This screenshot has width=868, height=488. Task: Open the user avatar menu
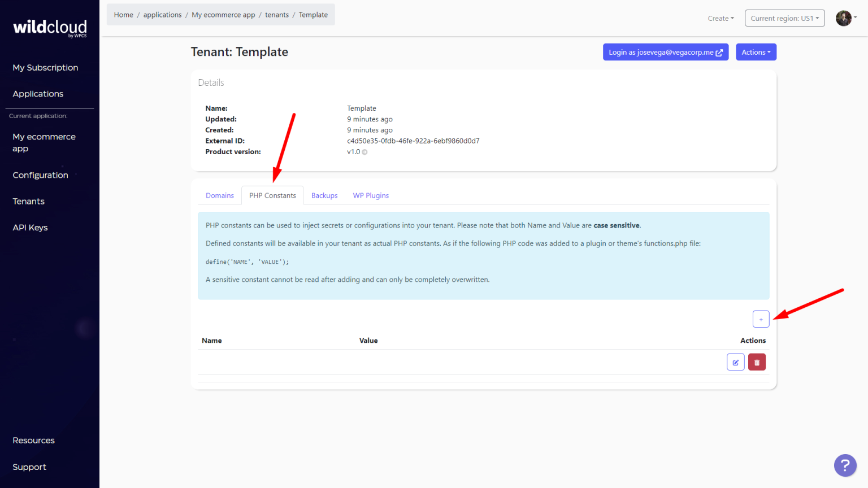point(844,18)
